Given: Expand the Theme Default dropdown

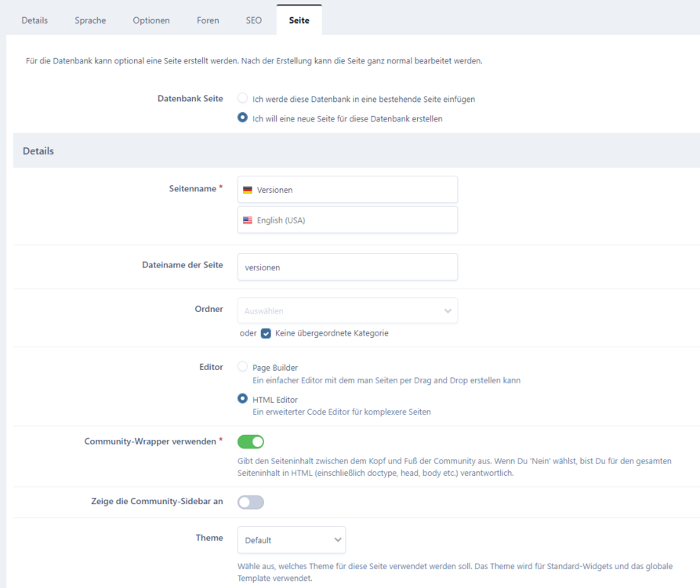Looking at the screenshot, I should [x=292, y=539].
